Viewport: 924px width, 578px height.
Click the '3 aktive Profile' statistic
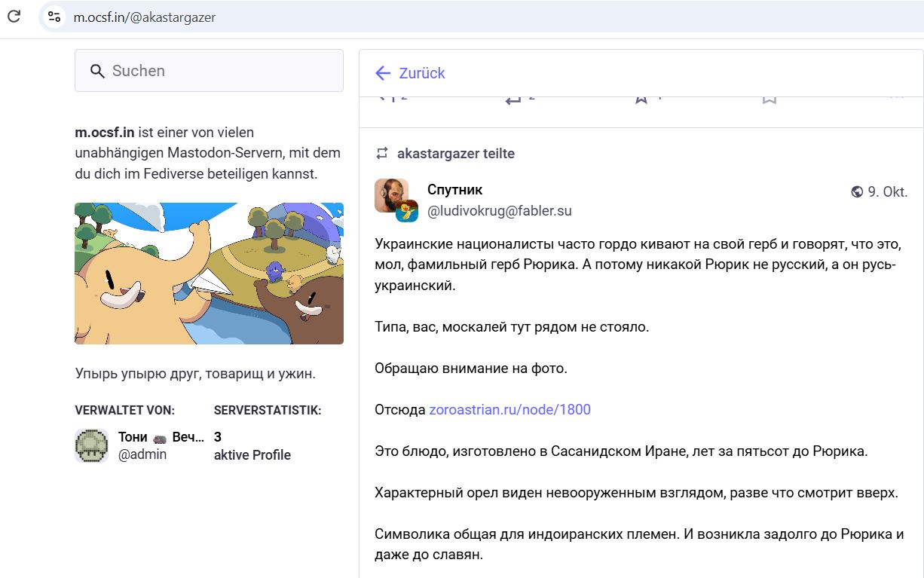click(252, 445)
